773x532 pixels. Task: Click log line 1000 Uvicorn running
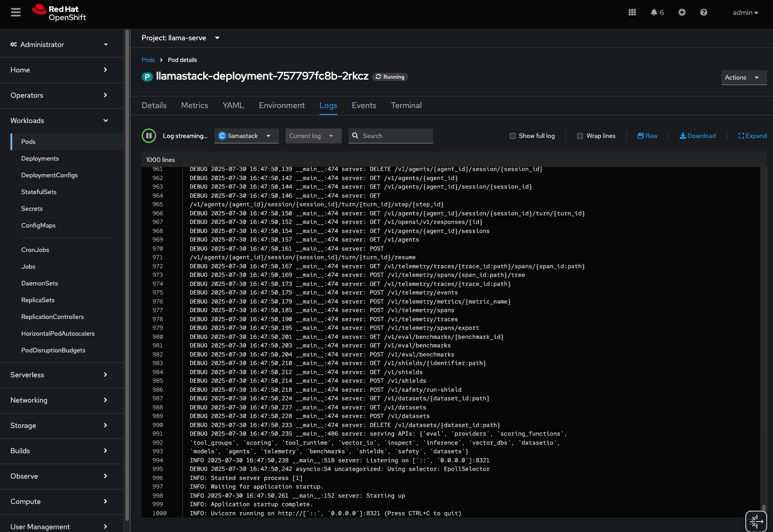point(325,513)
